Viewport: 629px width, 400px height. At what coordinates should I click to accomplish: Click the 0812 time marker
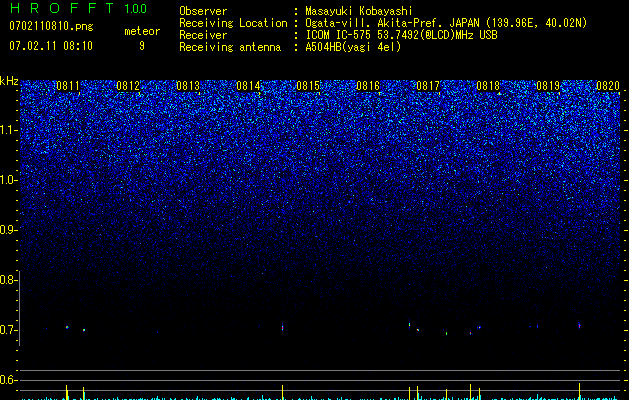pyautogui.click(x=128, y=86)
